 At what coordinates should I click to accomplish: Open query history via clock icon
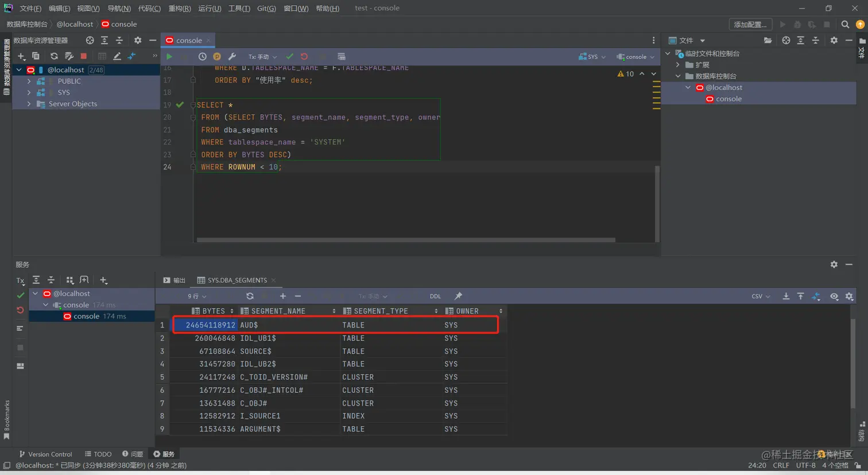(202, 57)
